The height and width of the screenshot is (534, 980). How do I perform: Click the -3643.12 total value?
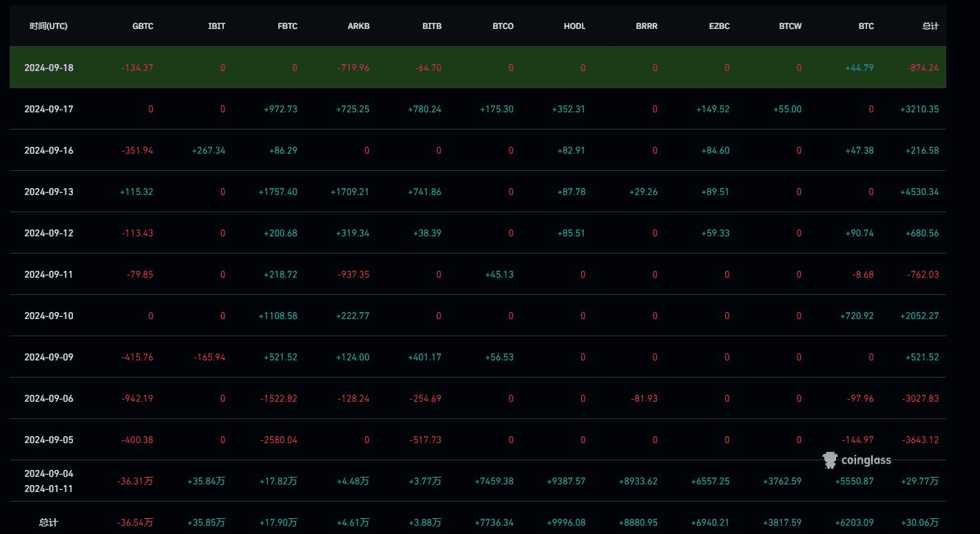920,440
